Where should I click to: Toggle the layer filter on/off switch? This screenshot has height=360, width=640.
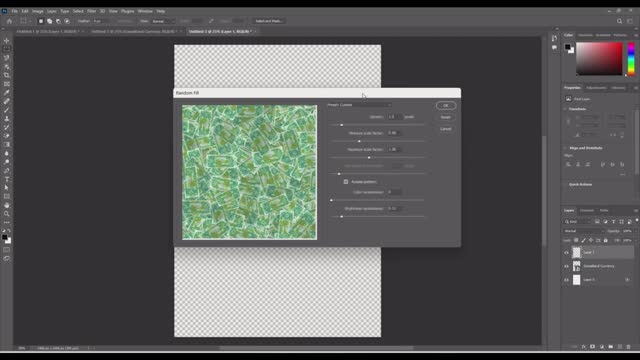pos(637,220)
